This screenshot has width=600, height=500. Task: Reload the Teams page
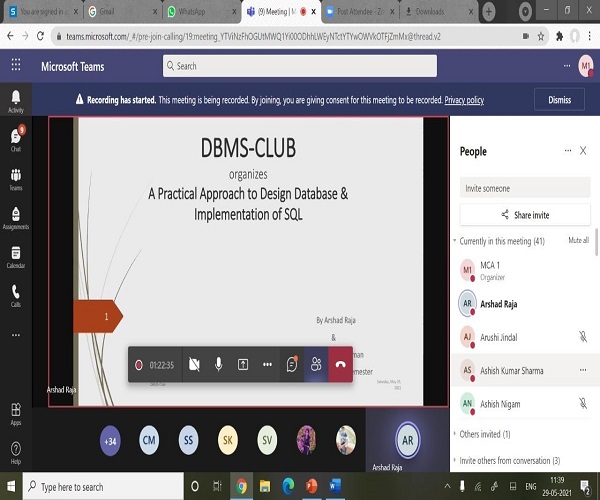(40, 36)
